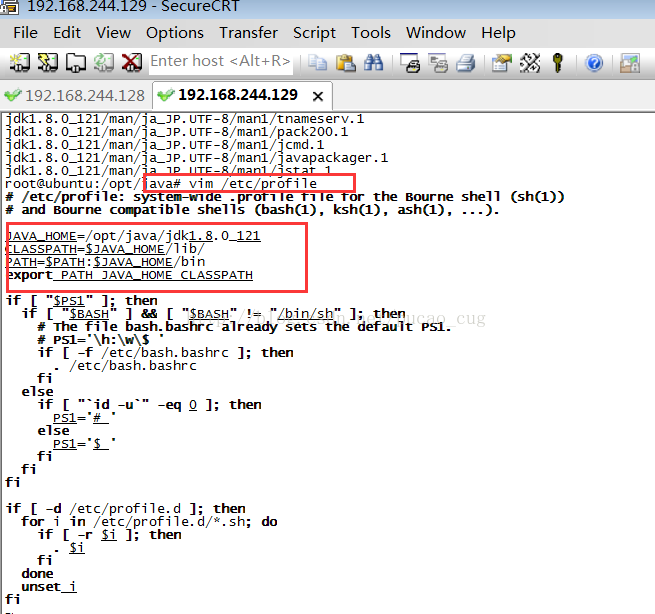Open Session Options from the toolbar icon
This screenshot has height=614, width=655.
tap(502, 63)
